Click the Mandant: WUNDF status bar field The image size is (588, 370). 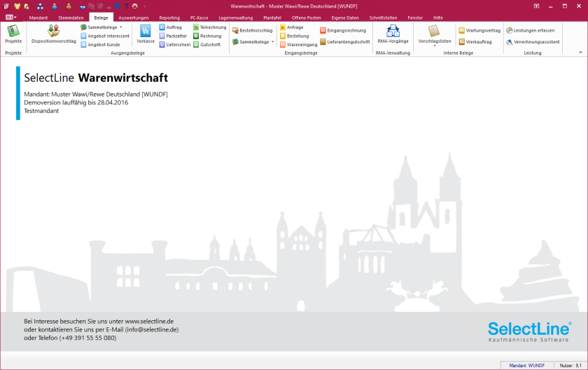point(527,365)
